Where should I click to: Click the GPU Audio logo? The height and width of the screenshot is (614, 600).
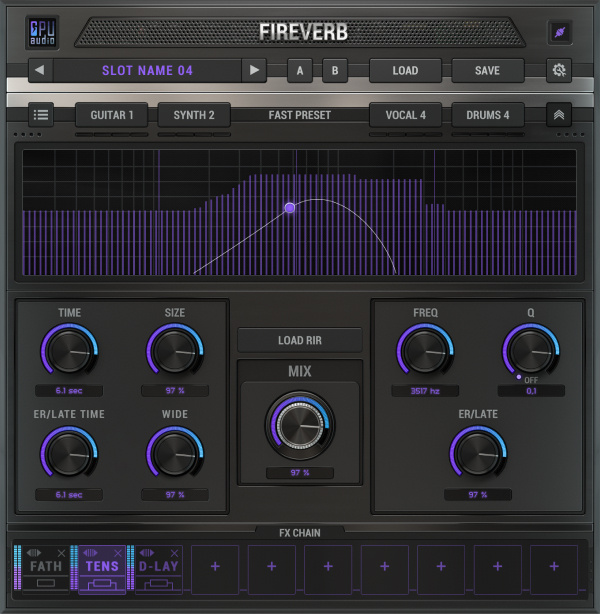[x=42, y=33]
